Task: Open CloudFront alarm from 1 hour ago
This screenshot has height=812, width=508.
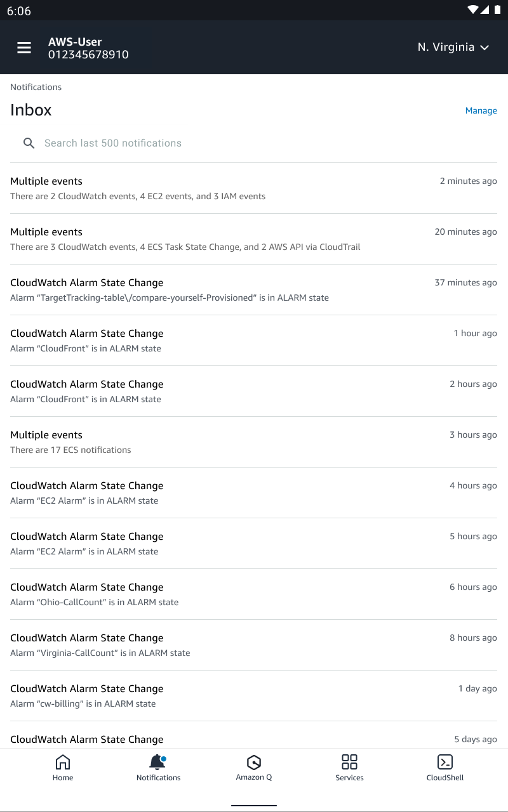Action: tap(254, 341)
